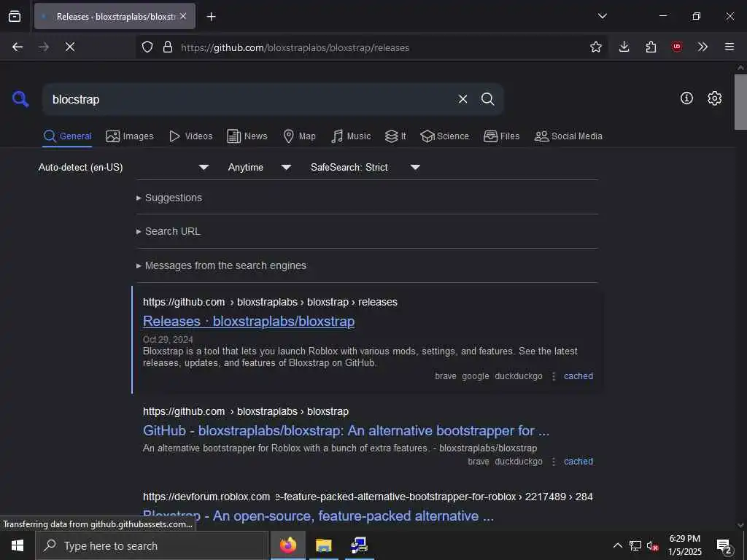
Task: Show hidden system tray icons
Action: tap(617, 545)
